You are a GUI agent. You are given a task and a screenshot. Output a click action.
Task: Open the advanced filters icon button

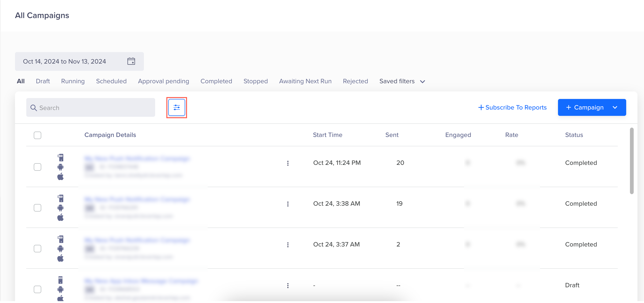coord(176,108)
